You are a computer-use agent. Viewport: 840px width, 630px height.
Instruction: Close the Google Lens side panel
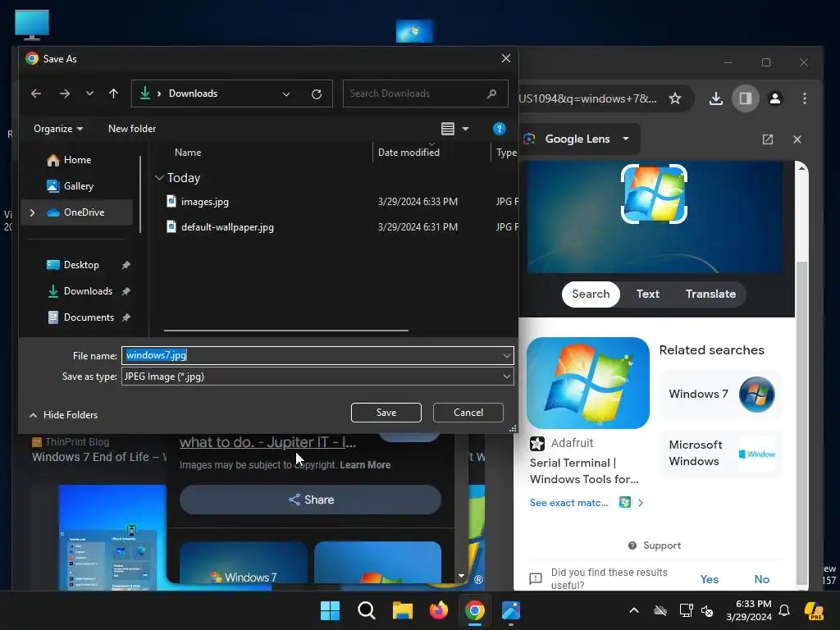[797, 139]
